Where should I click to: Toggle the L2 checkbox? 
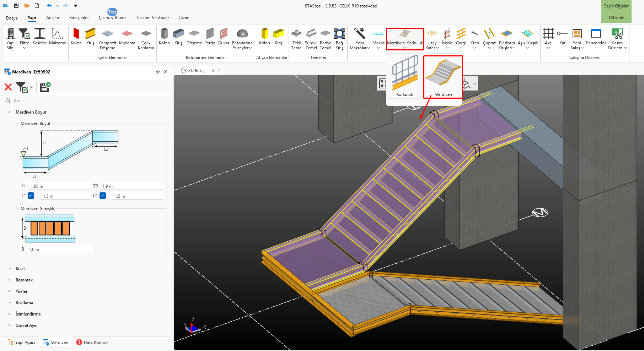pyautogui.click(x=103, y=196)
